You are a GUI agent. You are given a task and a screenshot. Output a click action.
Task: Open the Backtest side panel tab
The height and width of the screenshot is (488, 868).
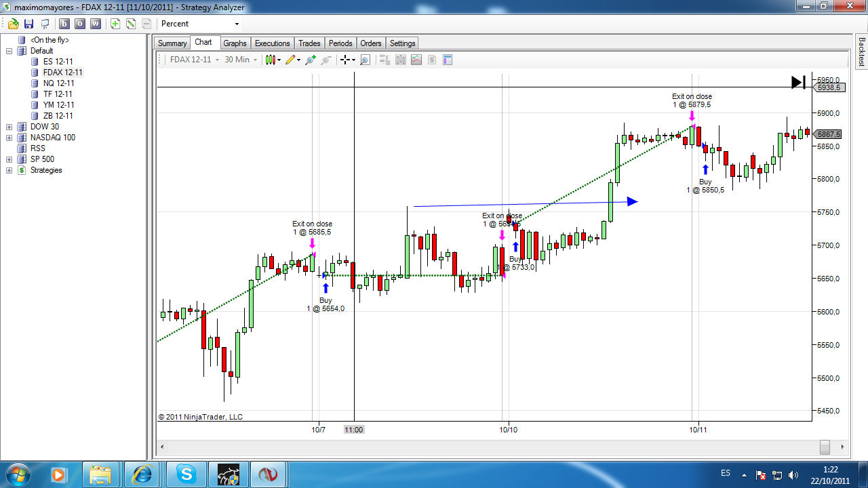861,51
